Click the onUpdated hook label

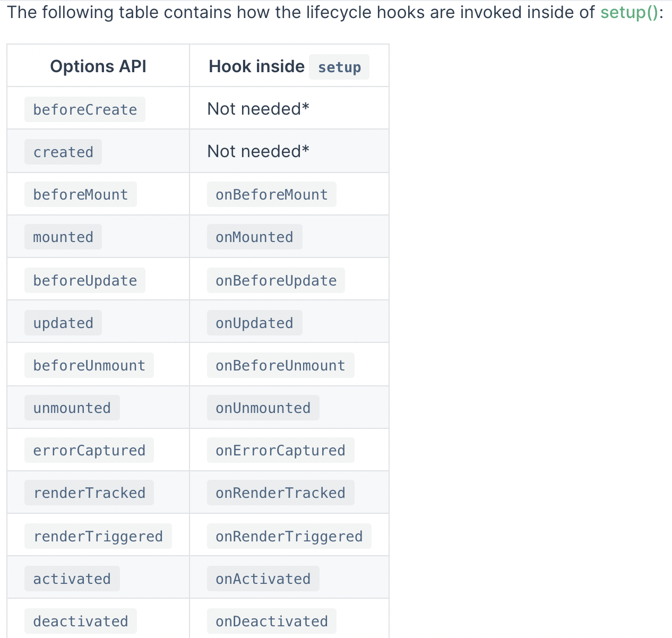(254, 323)
